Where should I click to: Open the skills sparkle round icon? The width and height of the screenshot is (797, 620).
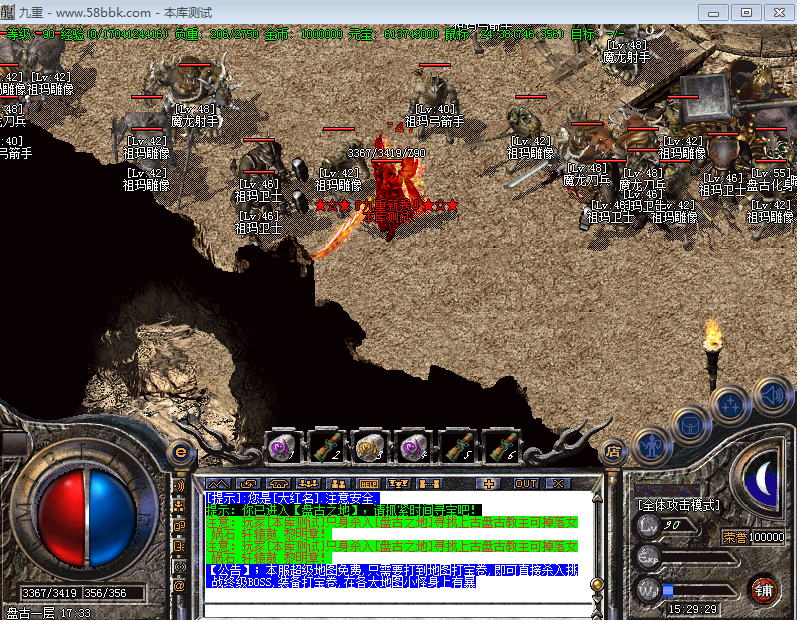click(x=730, y=405)
